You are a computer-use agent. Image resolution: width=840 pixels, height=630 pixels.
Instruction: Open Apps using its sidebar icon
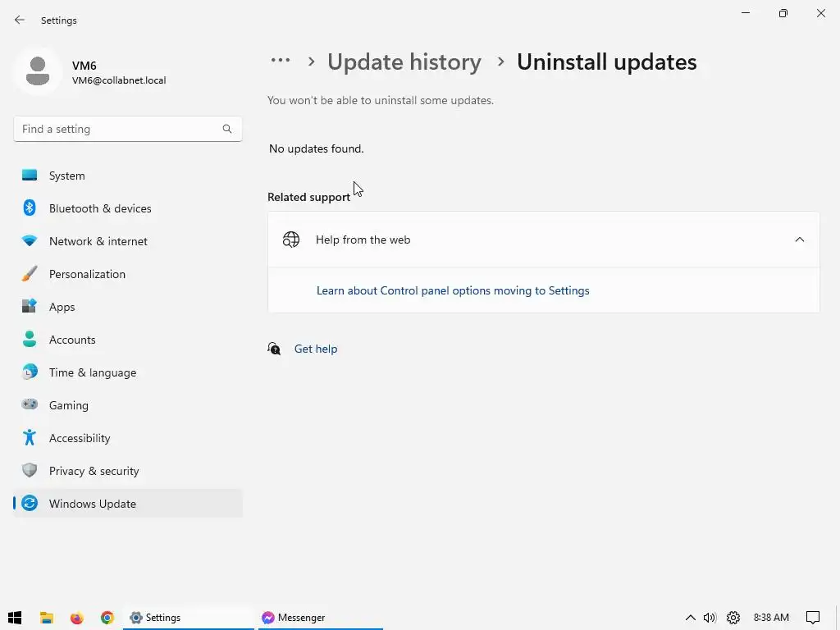coord(30,307)
